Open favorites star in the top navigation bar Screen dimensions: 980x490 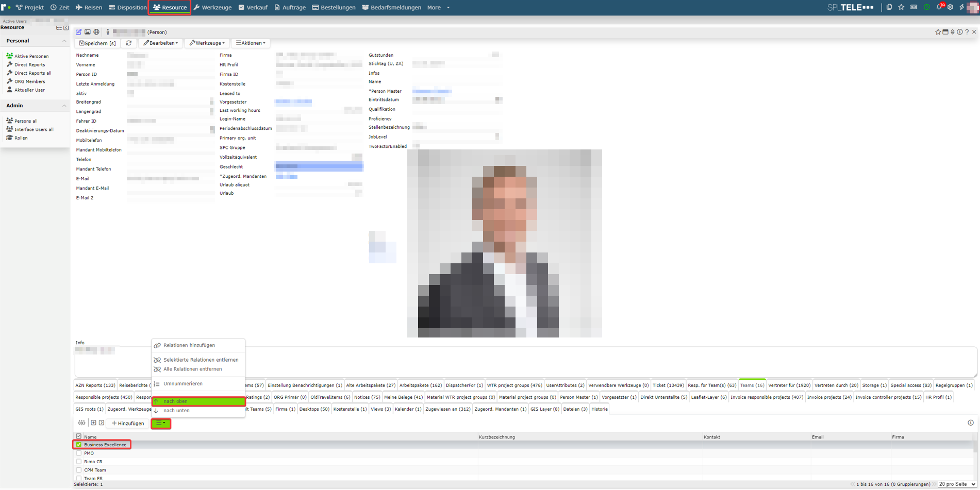pyautogui.click(x=901, y=7)
